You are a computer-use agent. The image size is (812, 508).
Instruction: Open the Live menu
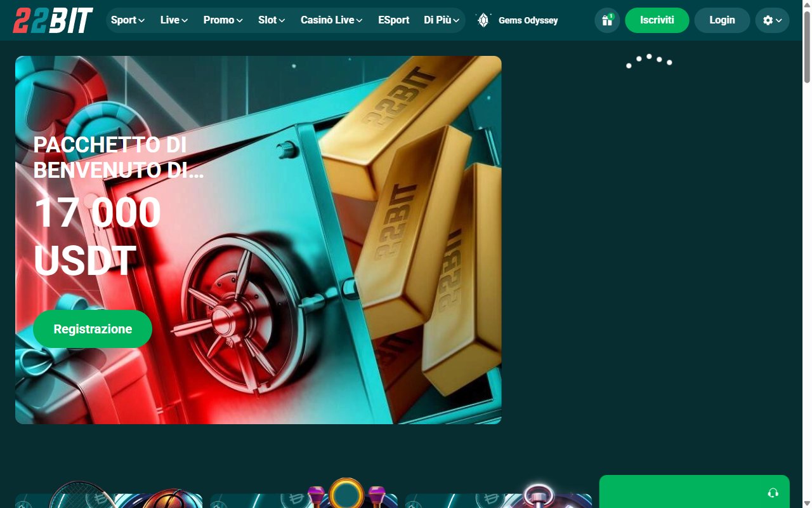[174, 20]
